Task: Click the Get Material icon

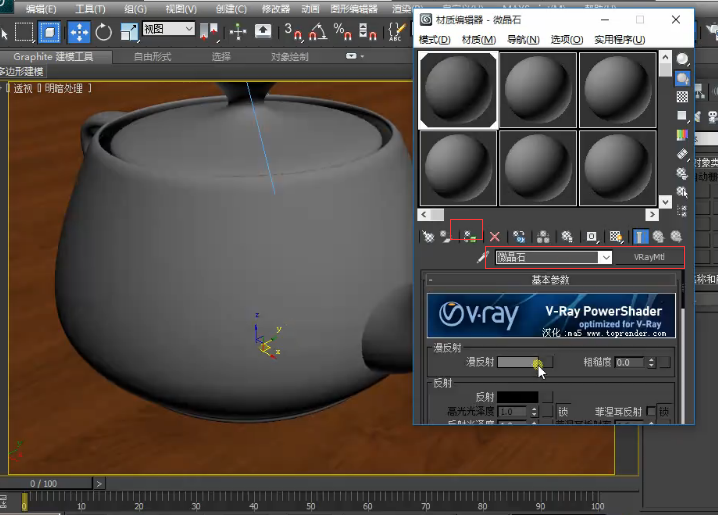Action: pyautogui.click(x=428, y=237)
